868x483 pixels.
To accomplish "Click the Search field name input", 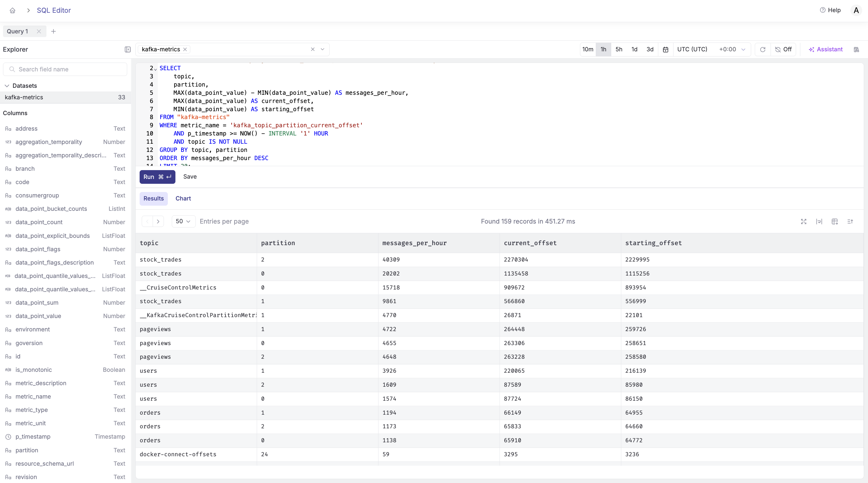I will click(65, 69).
